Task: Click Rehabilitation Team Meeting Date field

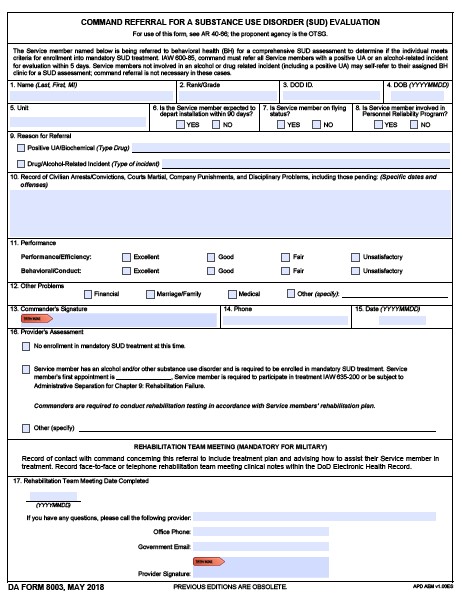Action: point(53,496)
